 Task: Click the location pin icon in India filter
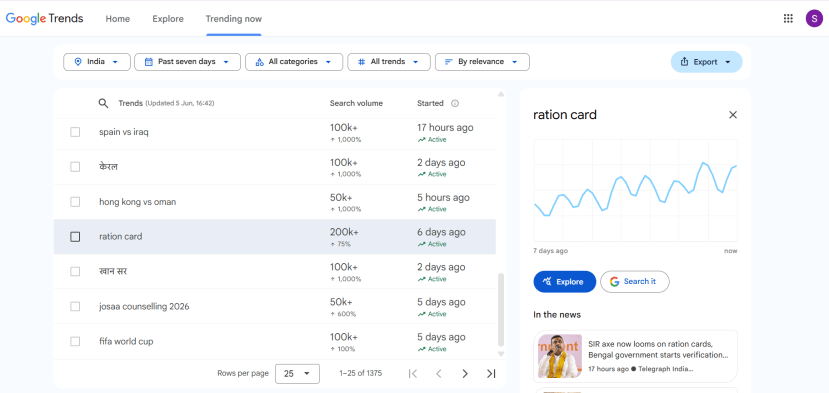78,62
